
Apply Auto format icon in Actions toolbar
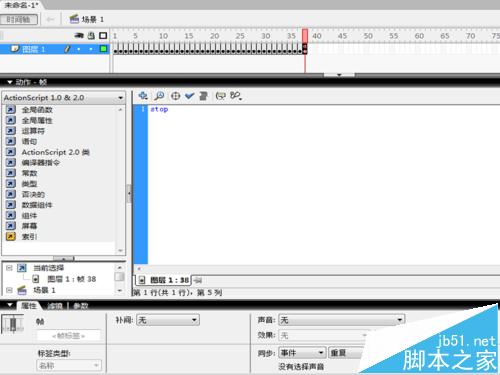pyautogui.click(x=203, y=96)
